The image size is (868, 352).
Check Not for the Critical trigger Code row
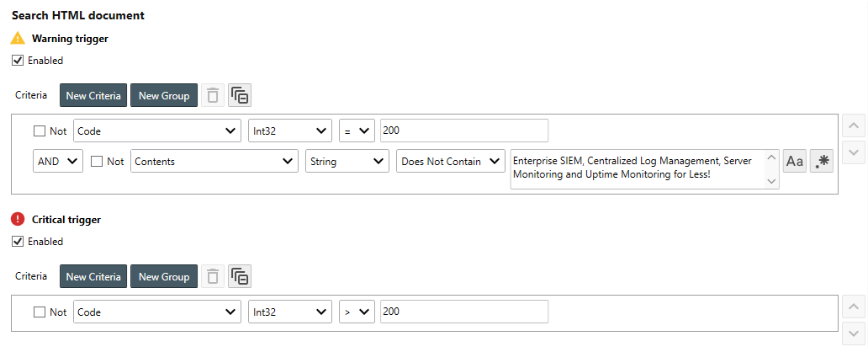click(x=40, y=312)
